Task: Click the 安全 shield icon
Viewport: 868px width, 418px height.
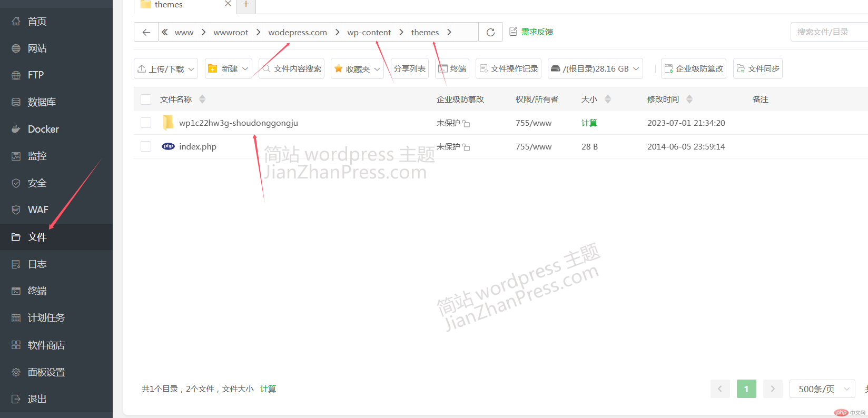Action: 16,183
